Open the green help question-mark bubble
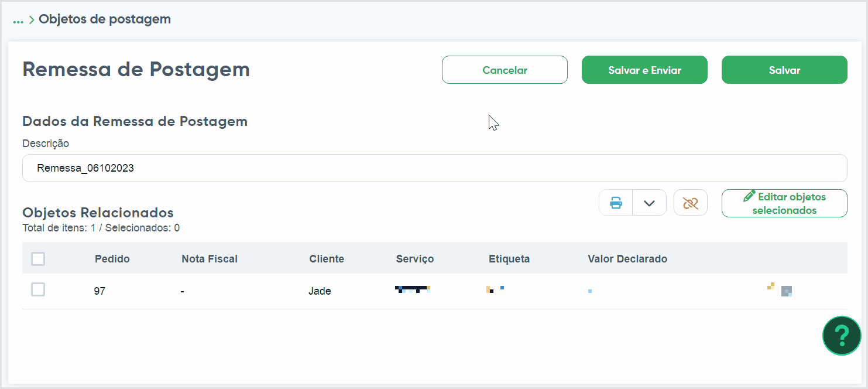The width and height of the screenshot is (868, 389). point(842,336)
